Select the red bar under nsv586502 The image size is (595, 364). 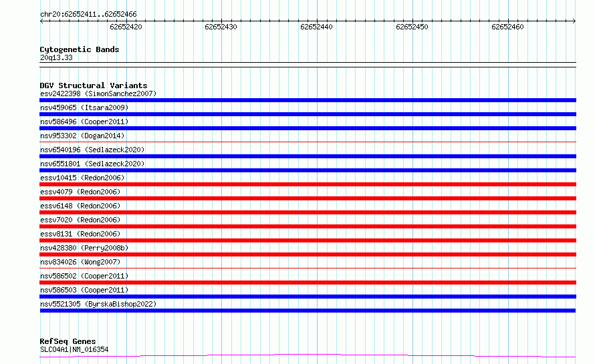coord(308,283)
